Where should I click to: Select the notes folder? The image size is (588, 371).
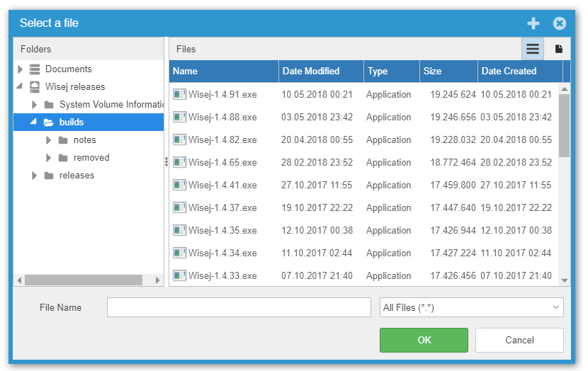[85, 139]
